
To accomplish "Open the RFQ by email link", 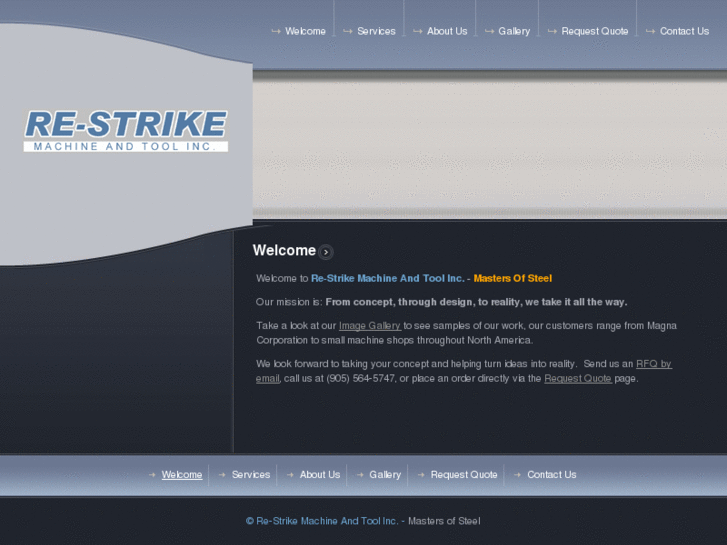I will point(654,364).
